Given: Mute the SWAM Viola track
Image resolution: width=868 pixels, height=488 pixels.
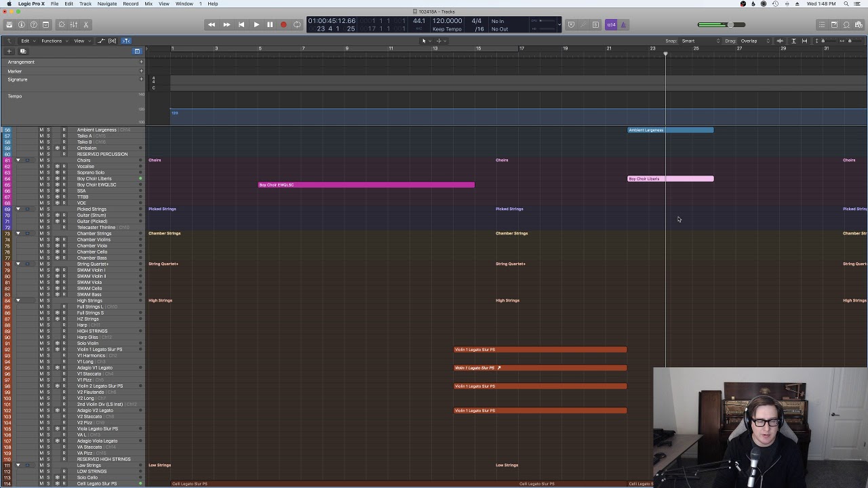Looking at the screenshot, I should (x=41, y=282).
